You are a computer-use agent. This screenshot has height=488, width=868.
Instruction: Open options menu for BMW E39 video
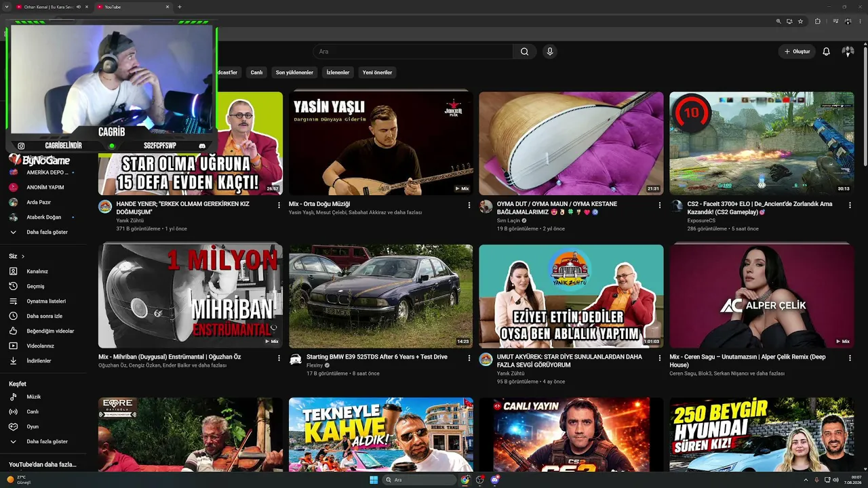coord(469,358)
